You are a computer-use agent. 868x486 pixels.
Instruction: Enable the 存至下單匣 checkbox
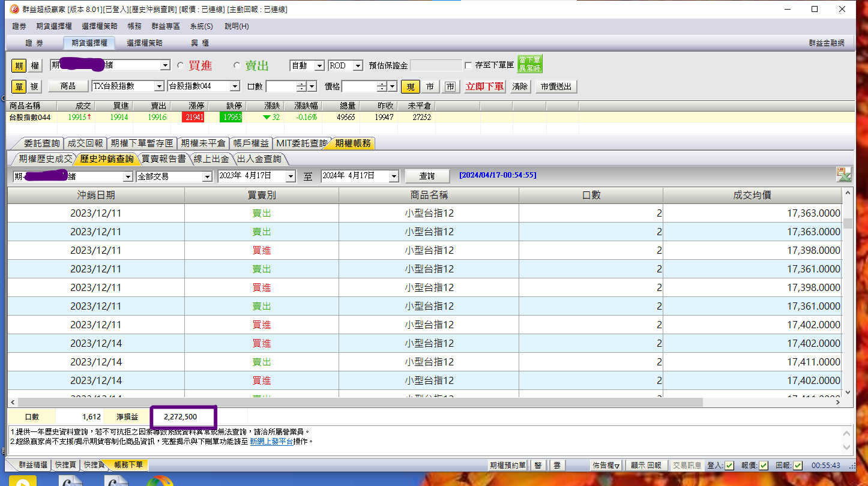coord(468,65)
